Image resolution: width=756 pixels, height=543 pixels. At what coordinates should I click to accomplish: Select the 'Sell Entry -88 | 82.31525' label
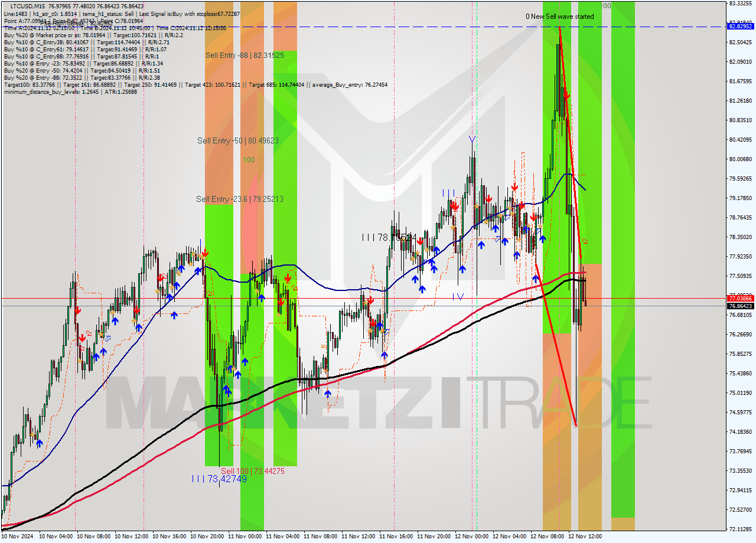(245, 55)
